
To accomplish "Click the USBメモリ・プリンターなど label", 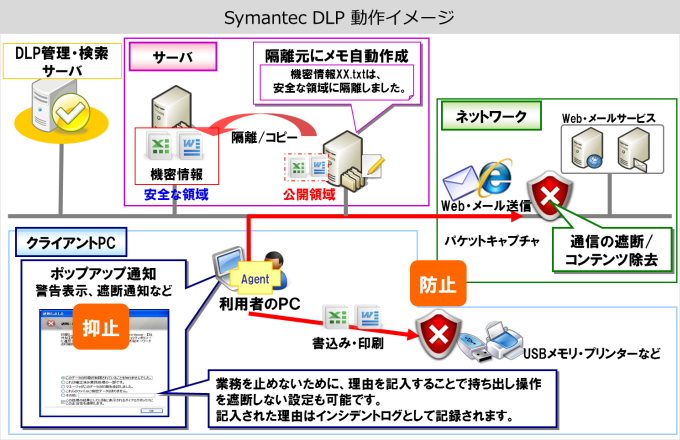I will (x=592, y=354).
